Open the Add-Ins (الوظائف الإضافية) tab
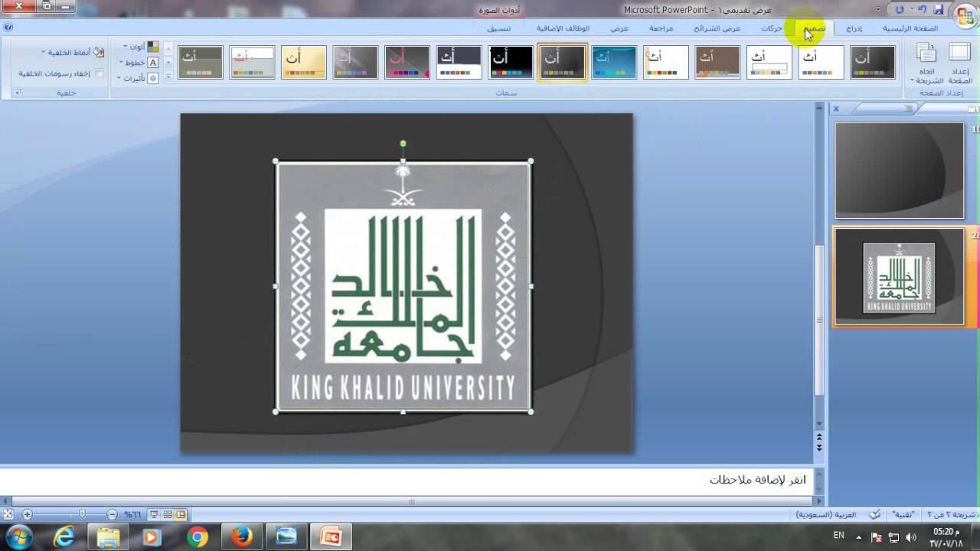The height and width of the screenshot is (551, 980). (x=563, y=28)
